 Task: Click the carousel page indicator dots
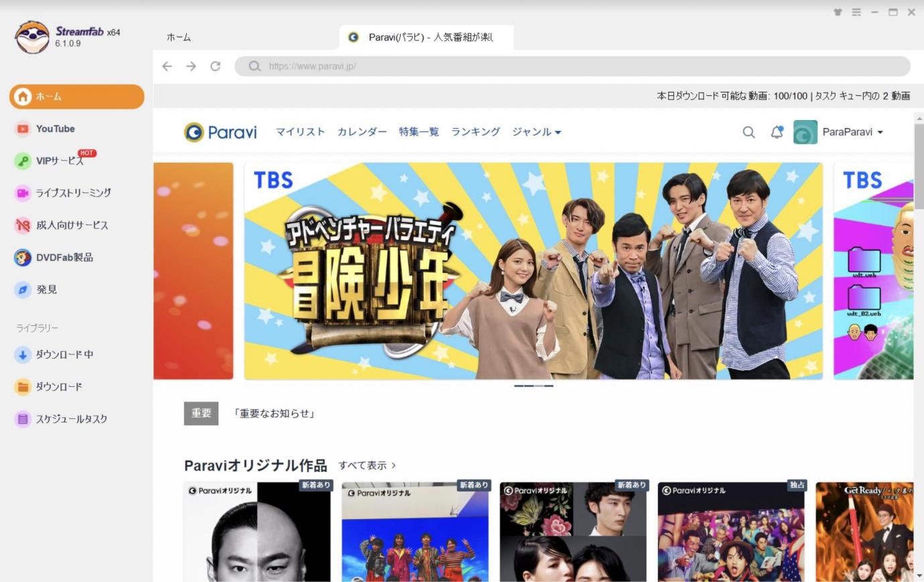tap(533, 386)
